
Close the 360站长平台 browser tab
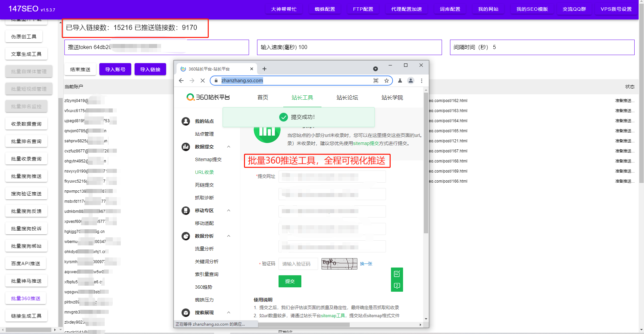pyautogui.click(x=252, y=69)
